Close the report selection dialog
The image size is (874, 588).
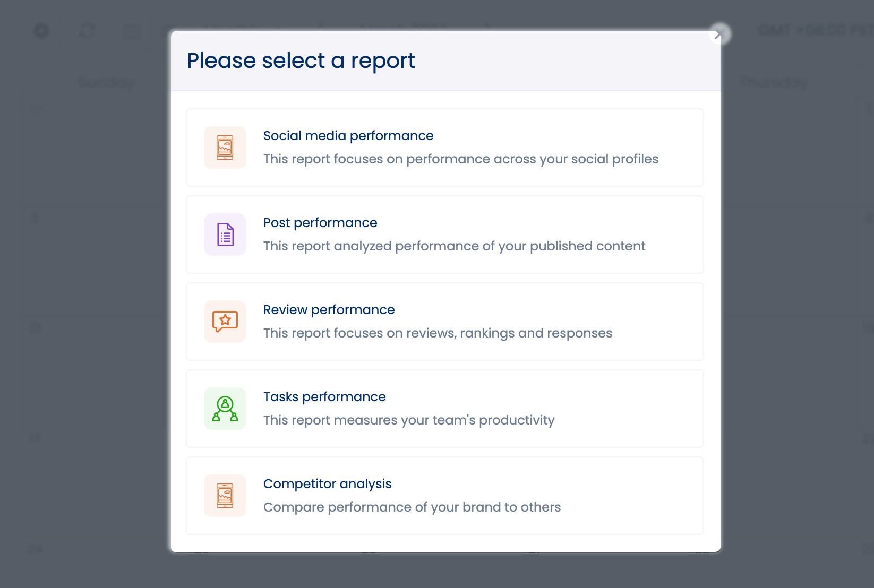coord(719,34)
